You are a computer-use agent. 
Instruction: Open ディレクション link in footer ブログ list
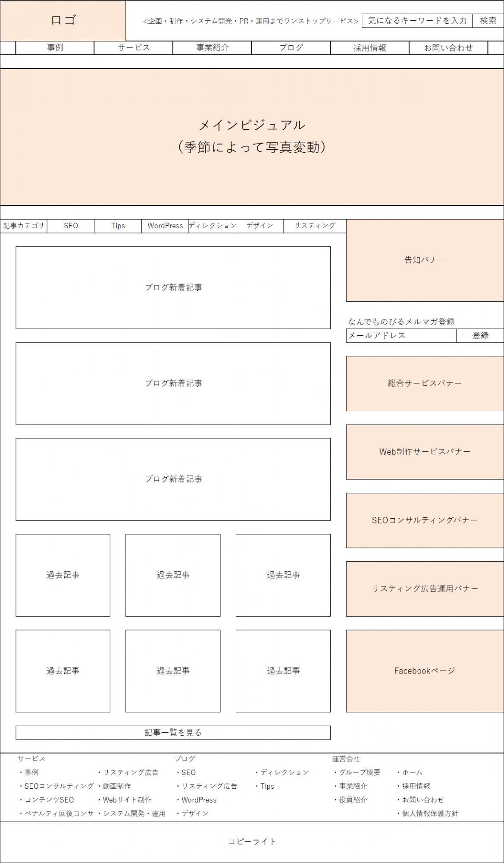282,772
